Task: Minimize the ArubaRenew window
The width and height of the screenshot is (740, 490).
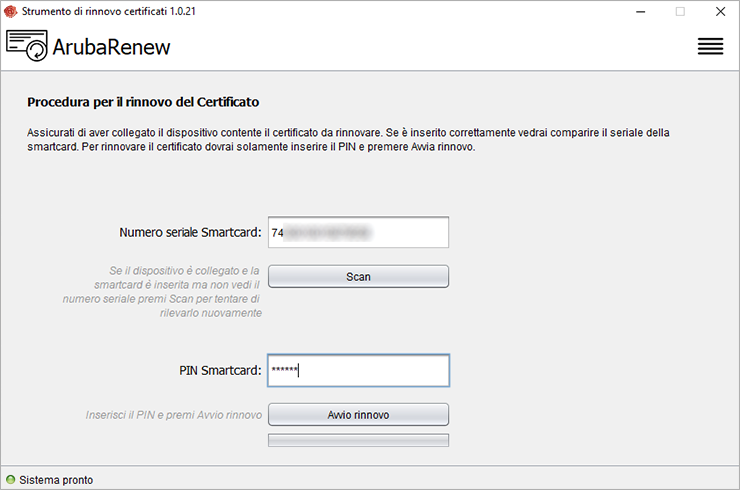Action: [640, 11]
